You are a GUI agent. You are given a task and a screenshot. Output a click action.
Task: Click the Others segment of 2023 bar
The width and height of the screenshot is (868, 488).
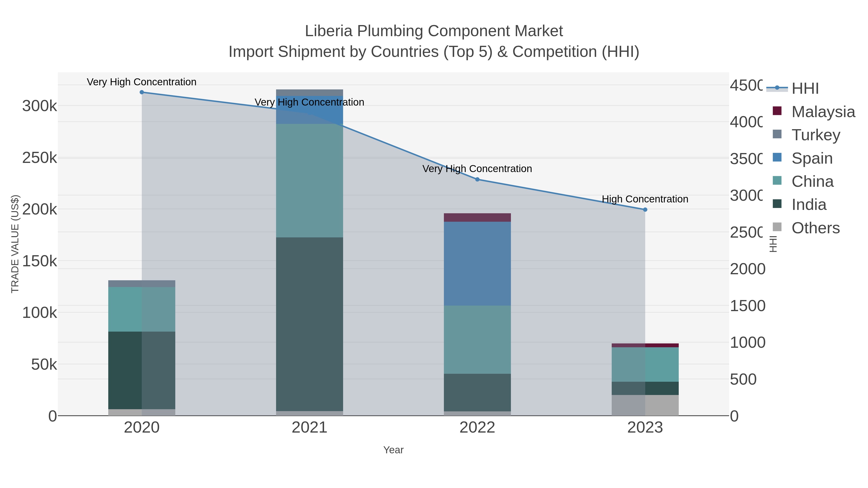pos(645,405)
